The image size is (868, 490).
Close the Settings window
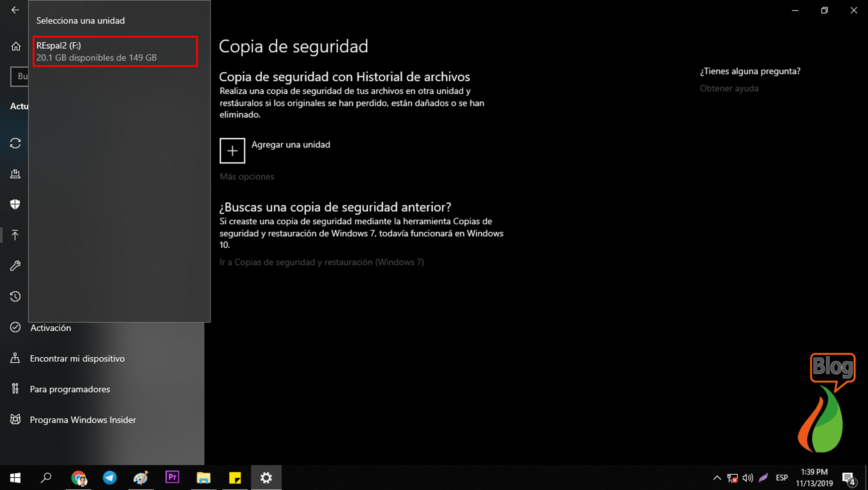(x=854, y=10)
